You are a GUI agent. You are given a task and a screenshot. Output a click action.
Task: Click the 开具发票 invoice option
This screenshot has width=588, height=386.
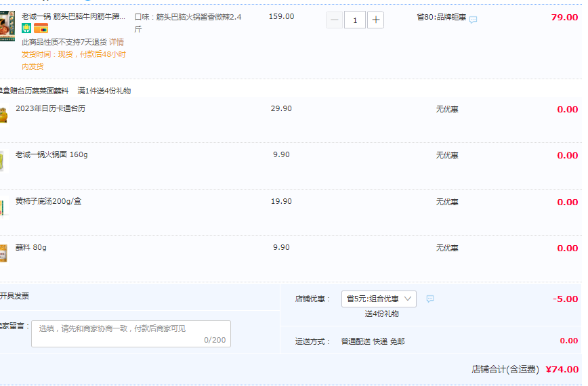click(x=15, y=296)
